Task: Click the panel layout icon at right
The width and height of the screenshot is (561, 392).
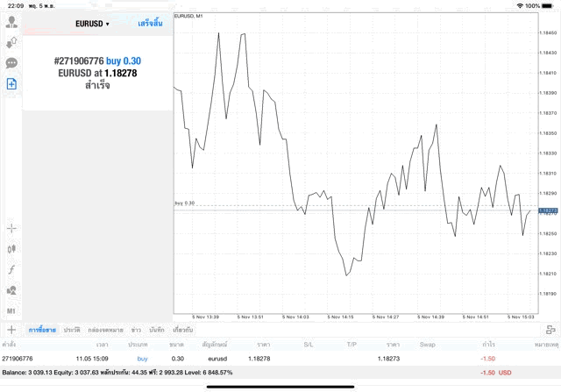Action: click(550, 330)
